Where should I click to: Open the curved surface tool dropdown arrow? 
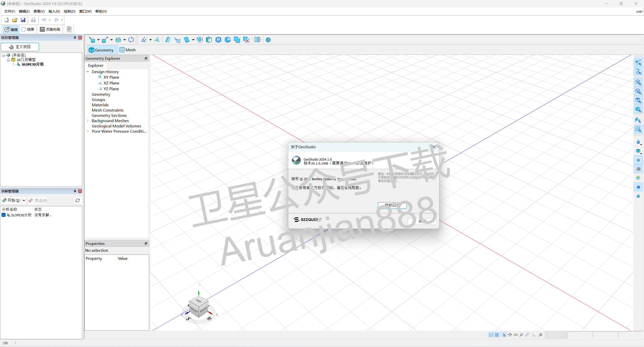(x=193, y=40)
